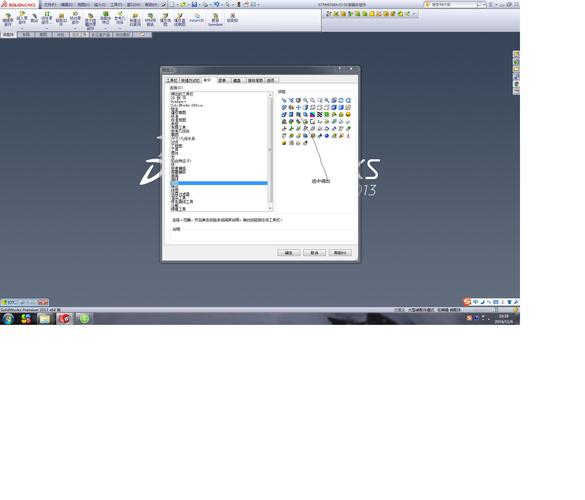This screenshot has height=500, width=585.
Task: Click the Exploded View toolbar icon
Action: pyautogui.click(x=166, y=20)
